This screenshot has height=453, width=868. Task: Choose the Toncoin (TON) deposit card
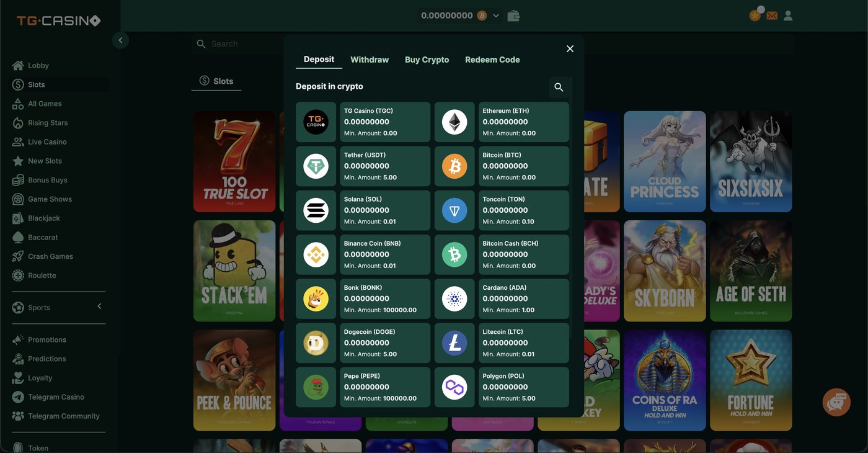tap(524, 210)
